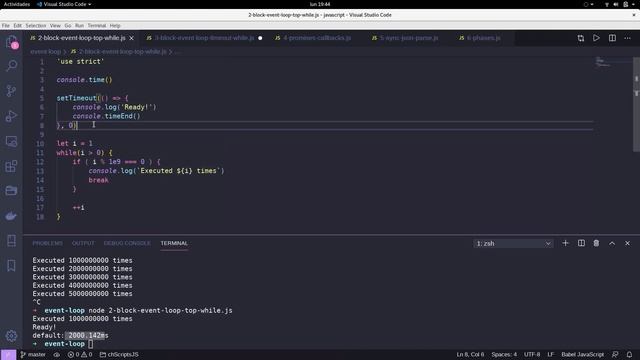This screenshot has width=640, height=360.
Task: Open the Go menu
Action: [x=68, y=25]
